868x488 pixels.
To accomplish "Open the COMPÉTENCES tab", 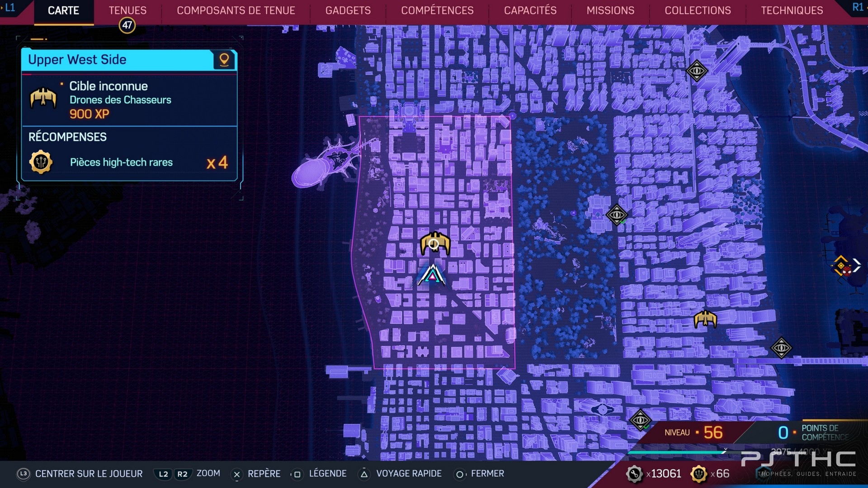I will 437,10.
